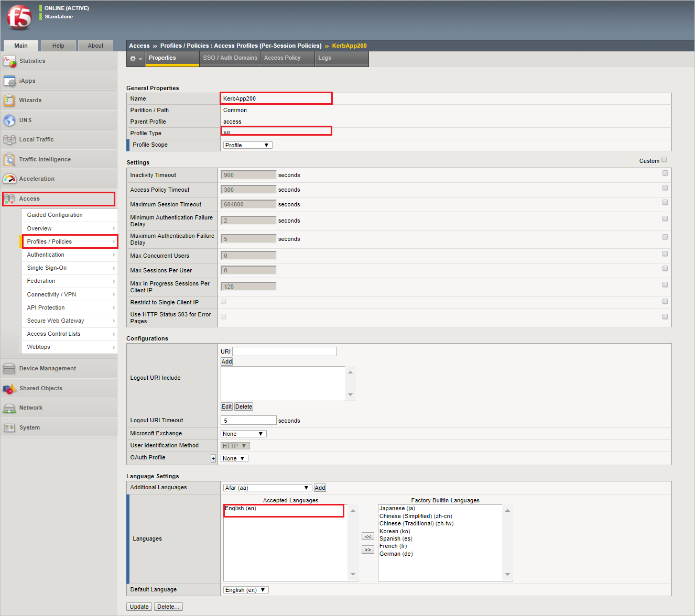Click the Shared Objects icon

pyautogui.click(x=9, y=389)
